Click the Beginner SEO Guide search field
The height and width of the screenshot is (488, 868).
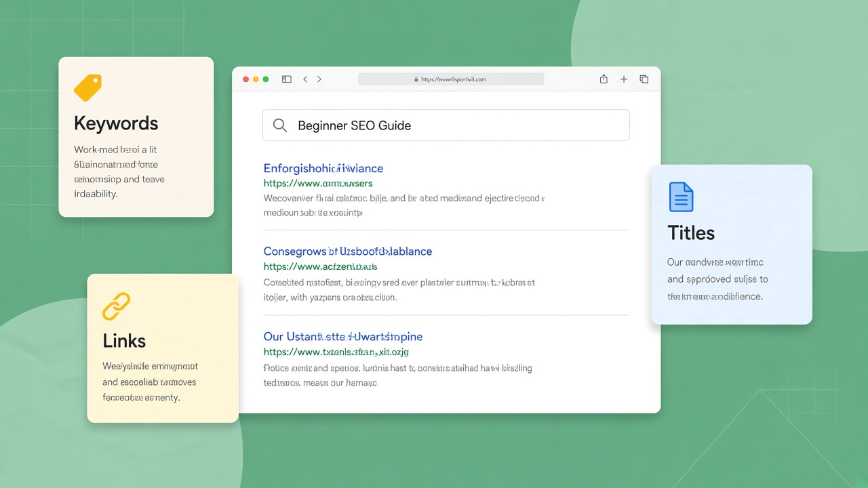point(446,125)
